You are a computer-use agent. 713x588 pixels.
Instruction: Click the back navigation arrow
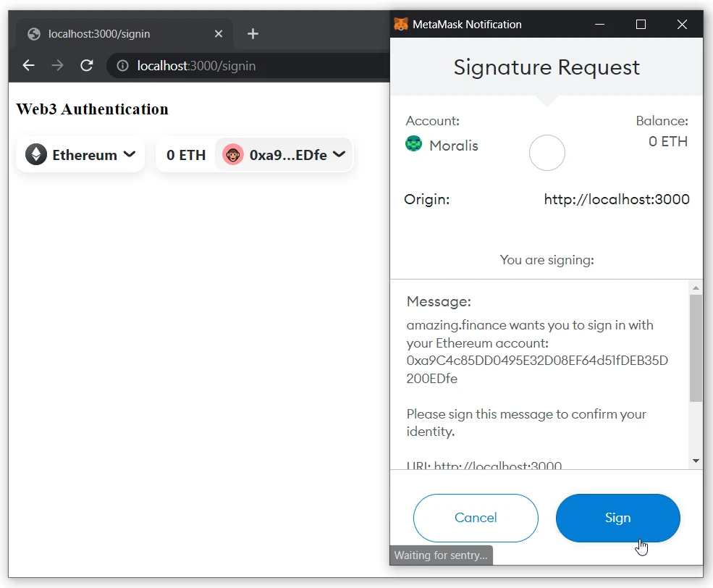pyautogui.click(x=28, y=65)
